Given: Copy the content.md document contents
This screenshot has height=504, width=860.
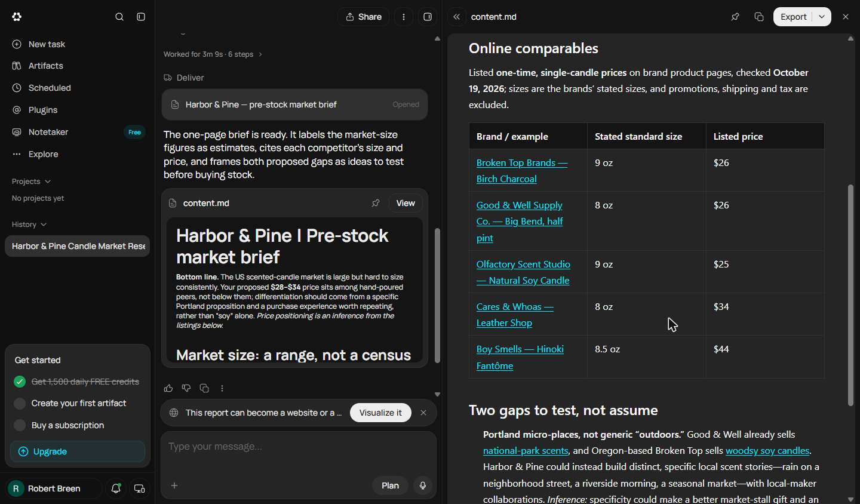Looking at the screenshot, I should coord(759,17).
